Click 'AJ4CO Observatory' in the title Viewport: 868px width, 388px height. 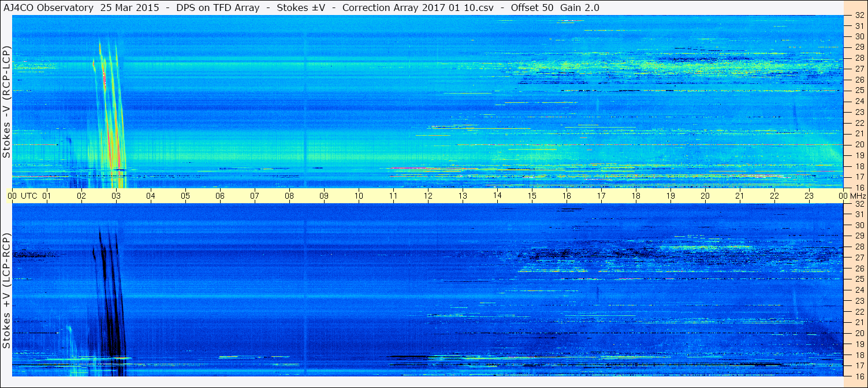(x=49, y=8)
